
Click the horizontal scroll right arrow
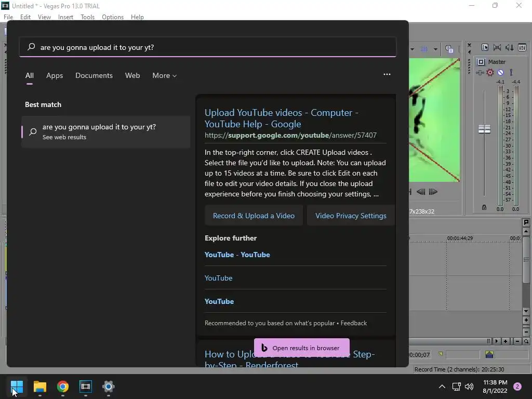coord(497,341)
